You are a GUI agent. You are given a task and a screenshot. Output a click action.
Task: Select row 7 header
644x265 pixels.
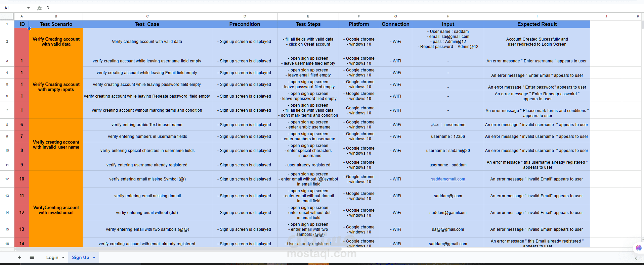(x=7, y=110)
